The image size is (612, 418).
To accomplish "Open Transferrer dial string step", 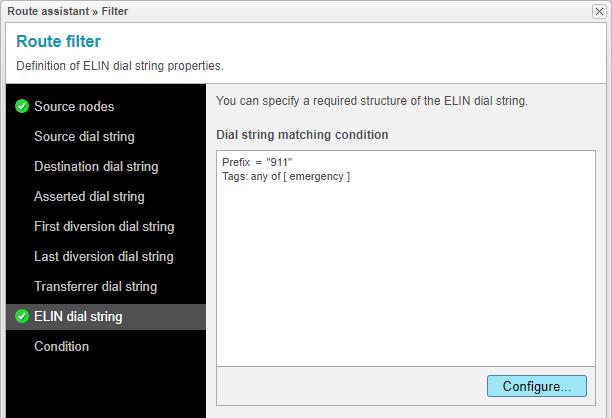I will tap(95, 286).
